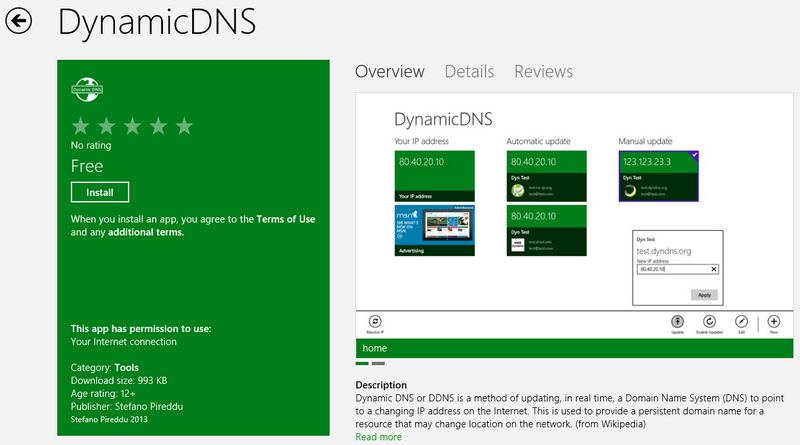
Task: Go back using the back arrow
Action: (18, 20)
